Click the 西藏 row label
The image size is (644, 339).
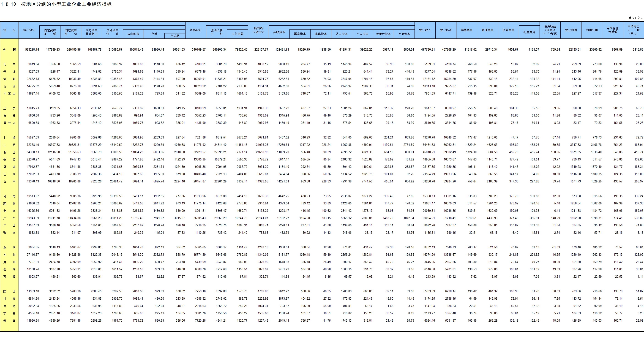pos(9,277)
